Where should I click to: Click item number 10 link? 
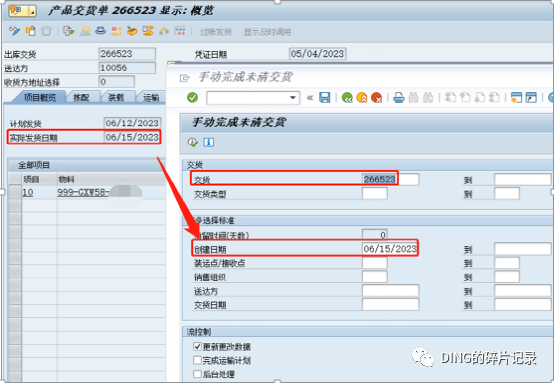pos(28,193)
